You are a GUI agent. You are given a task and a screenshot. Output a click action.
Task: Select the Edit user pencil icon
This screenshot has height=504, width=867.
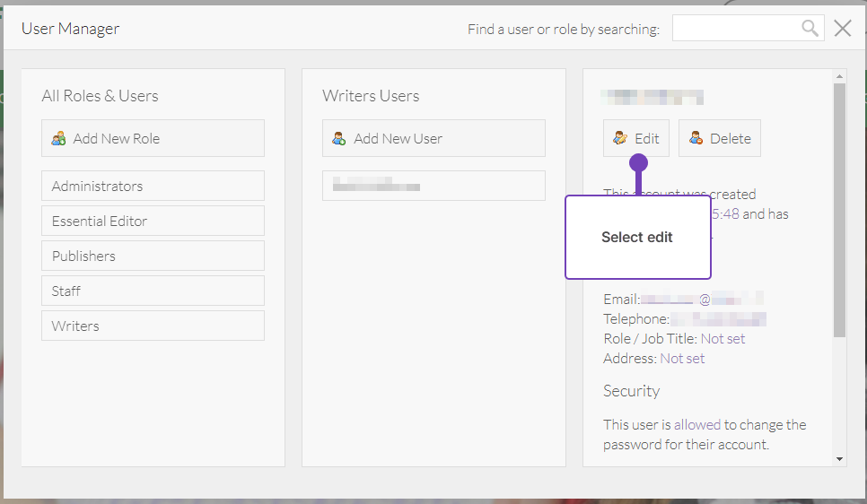620,138
